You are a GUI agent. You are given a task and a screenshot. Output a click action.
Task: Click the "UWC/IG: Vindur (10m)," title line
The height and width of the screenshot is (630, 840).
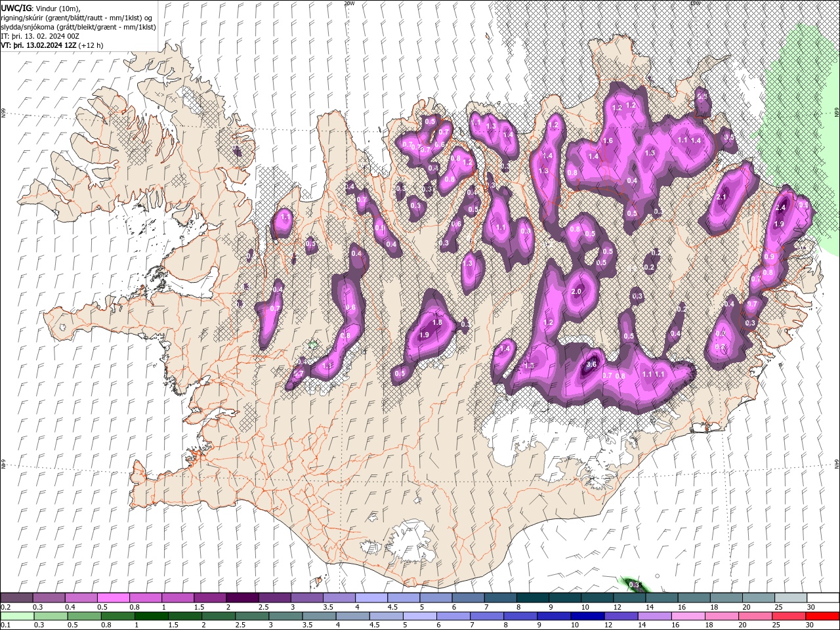point(39,8)
